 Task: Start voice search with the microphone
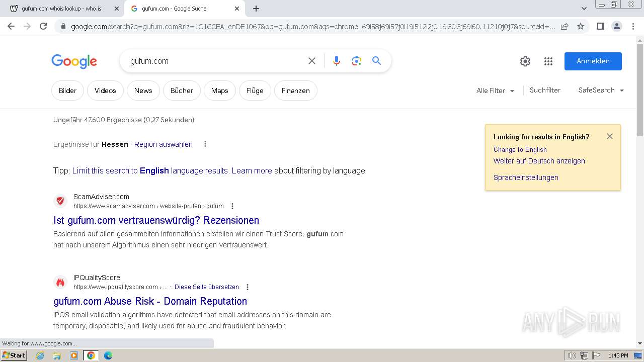coord(337,61)
